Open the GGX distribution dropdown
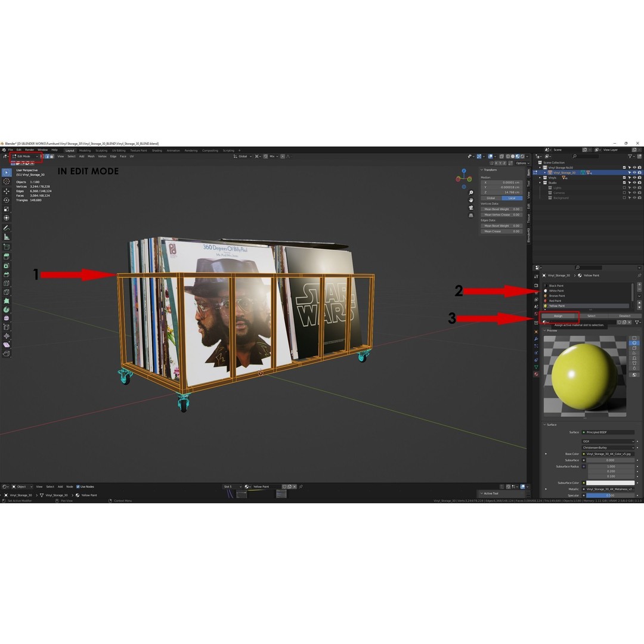Viewport: 644px width, 644px height. [608, 441]
